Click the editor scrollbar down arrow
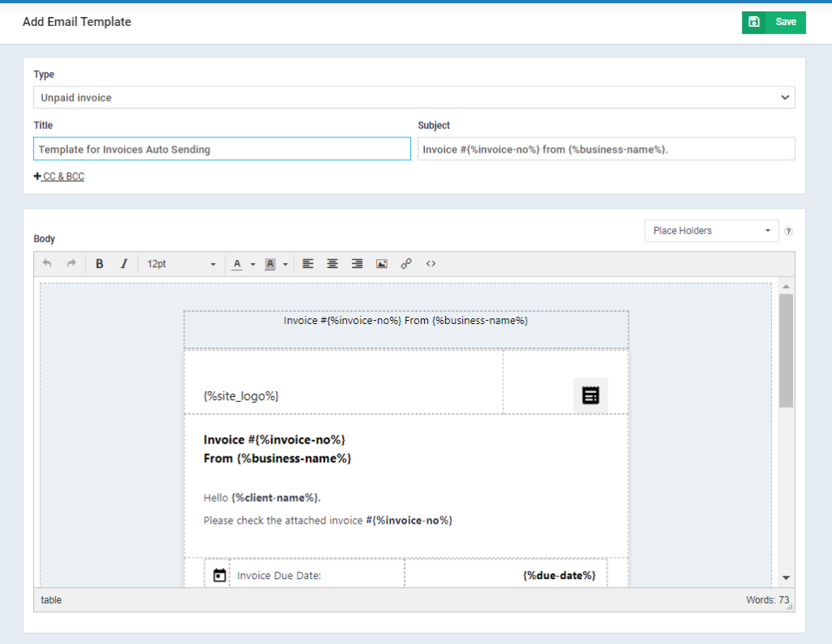 click(x=786, y=577)
